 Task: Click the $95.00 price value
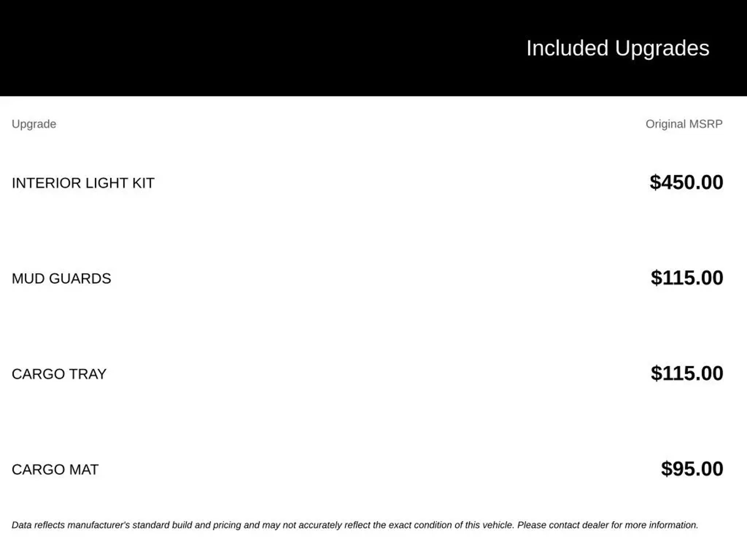692,469
